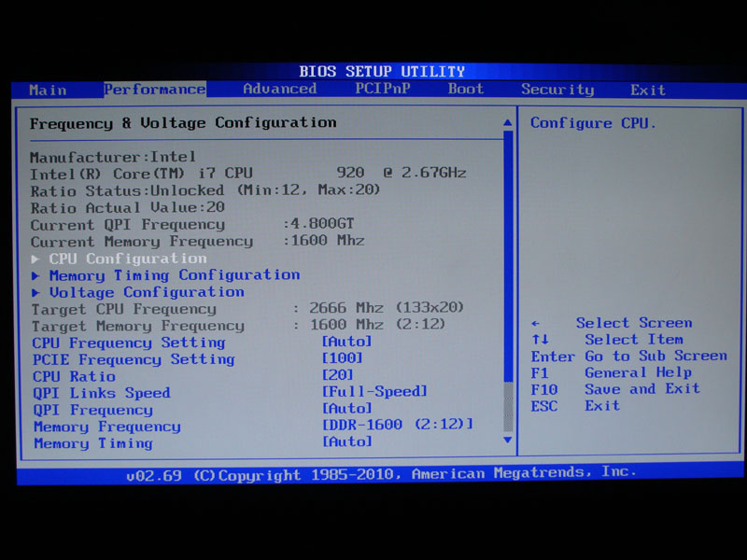This screenshot has width=747, height=560.
Task: Click the Ratio Status:Unlocked line
Action: (x=205, y=190)
